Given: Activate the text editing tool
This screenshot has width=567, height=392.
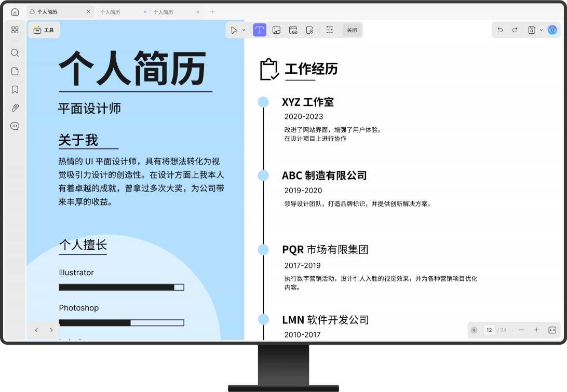Looking at the screenshot, I should click(x=260, y=30).
